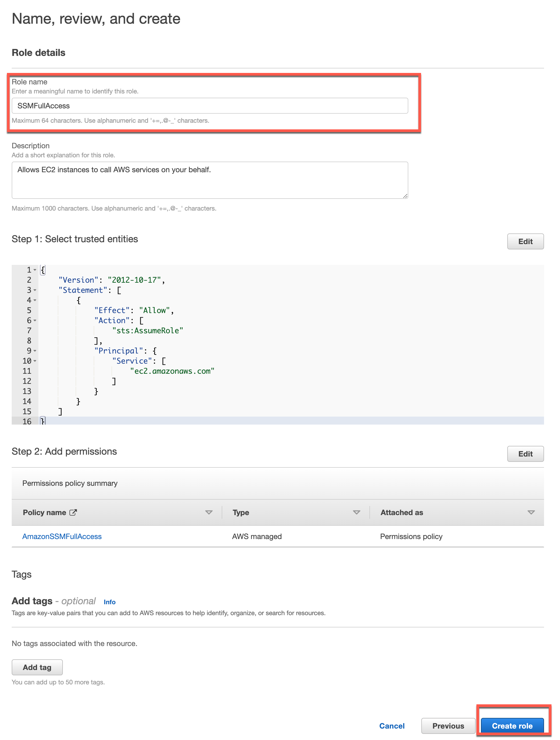Open the AmazonSSMFullAccess policy link

pyautogui.click(x=62, y=536)
